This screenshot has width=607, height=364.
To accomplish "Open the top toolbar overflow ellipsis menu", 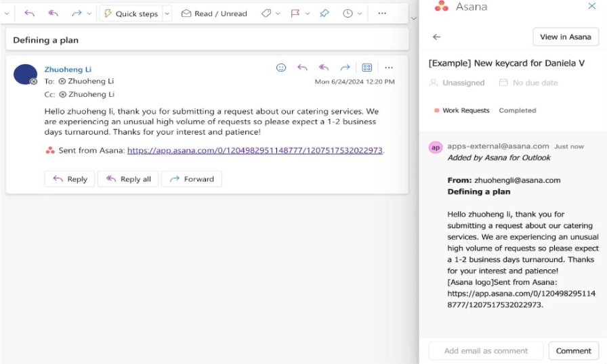I will 382,14.
